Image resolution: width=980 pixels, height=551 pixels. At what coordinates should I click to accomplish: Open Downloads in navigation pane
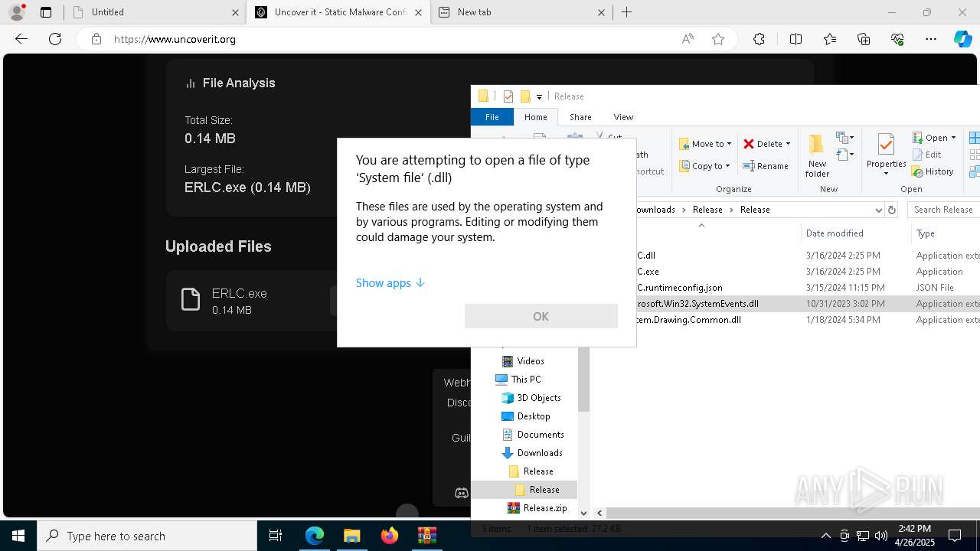(x=540, y=453)
